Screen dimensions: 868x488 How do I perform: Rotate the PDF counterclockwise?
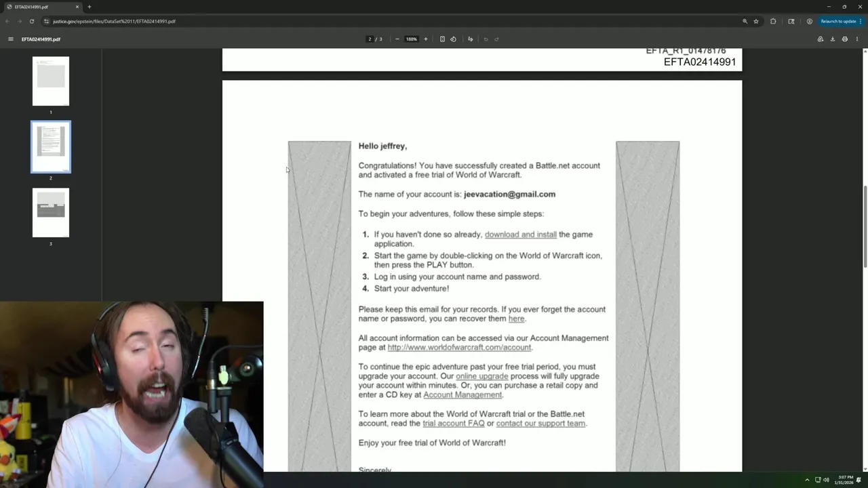tap(453, 39)
